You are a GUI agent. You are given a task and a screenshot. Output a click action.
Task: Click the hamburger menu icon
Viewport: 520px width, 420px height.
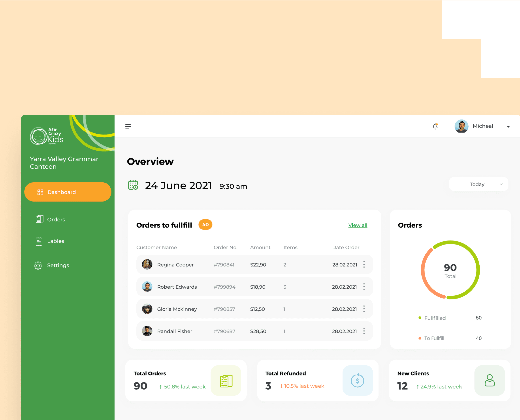128,126
